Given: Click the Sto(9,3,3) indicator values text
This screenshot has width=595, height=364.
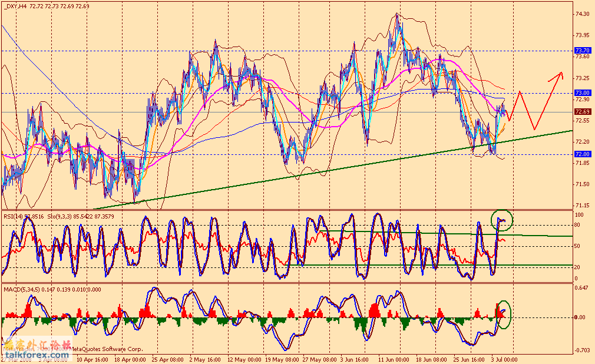Looking at the screenshot, I should [x=81, y=217].
